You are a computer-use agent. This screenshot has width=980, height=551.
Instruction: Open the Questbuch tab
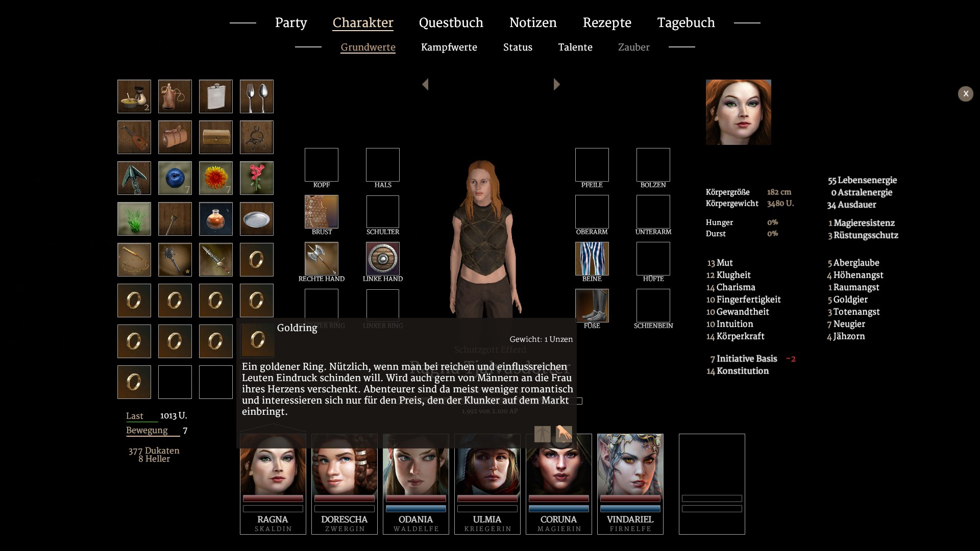click(x=451, y=23)
